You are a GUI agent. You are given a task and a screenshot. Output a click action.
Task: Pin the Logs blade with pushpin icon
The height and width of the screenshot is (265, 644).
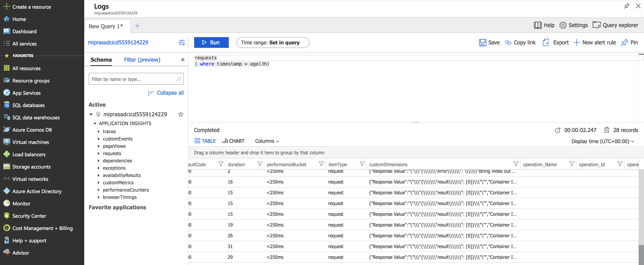click(x=626, y=6)
